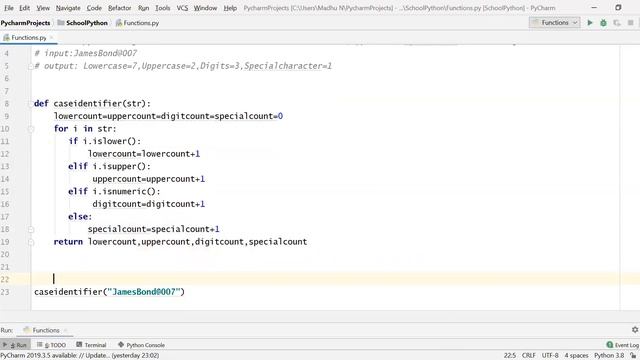Screen dimensions: 640x360
Task: Click the digitcount=digitcount+1 statement
Action: pos(149,204)
